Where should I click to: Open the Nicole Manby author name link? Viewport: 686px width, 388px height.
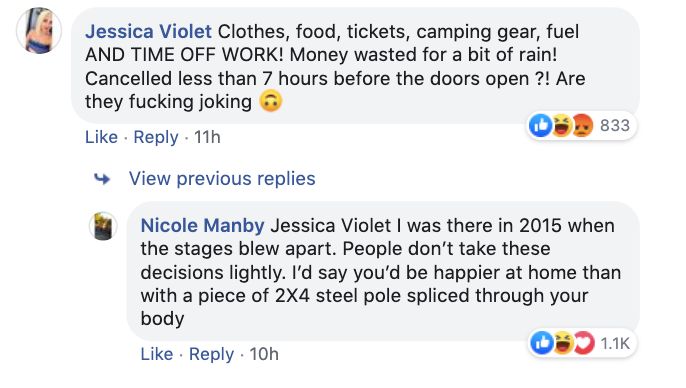pos(203,226)
